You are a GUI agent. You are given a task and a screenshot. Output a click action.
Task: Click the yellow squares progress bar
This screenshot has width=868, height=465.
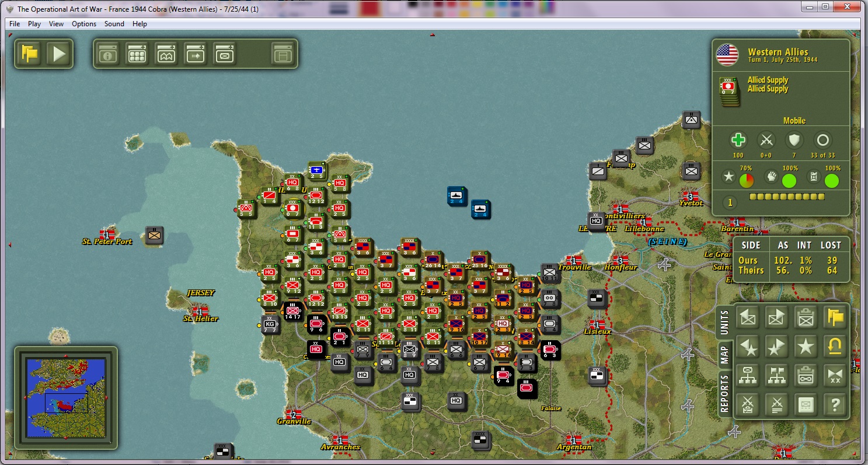(787, 197)
